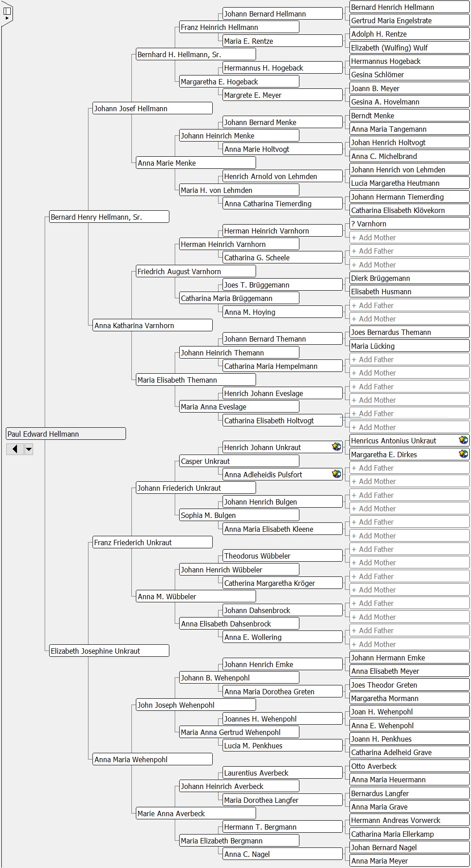Click hint icon on Margaretha E. Dirkes
Image resolution: width=471 pixels, height=868 pixels.
[463, 454]
